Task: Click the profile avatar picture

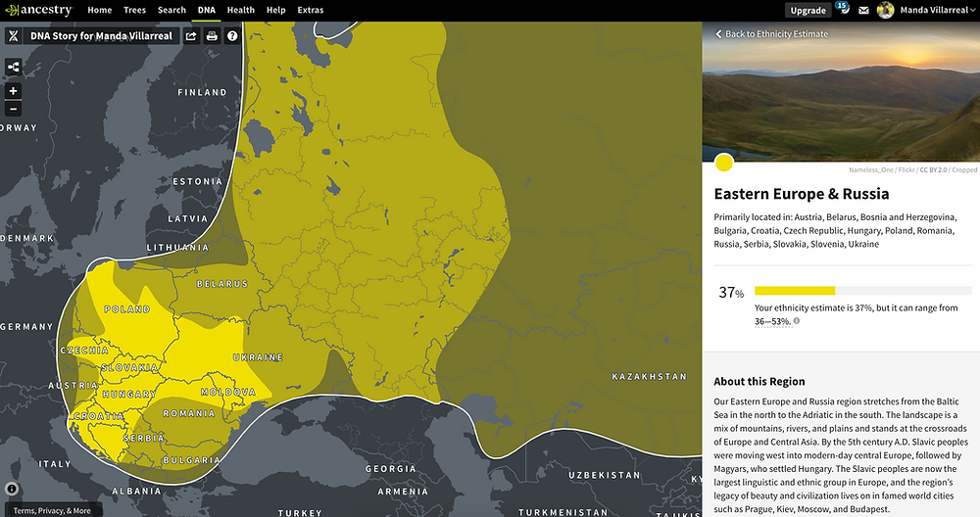Action: [x=885, y=10]
